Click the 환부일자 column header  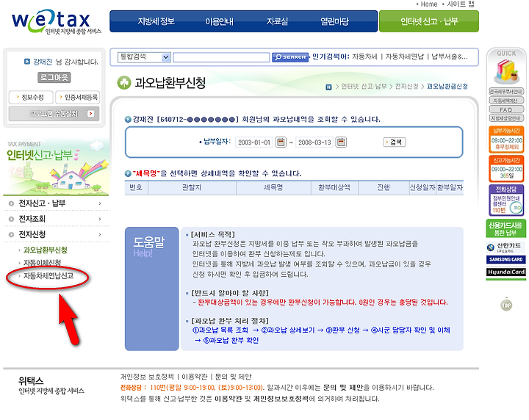[x=450, y=187]
